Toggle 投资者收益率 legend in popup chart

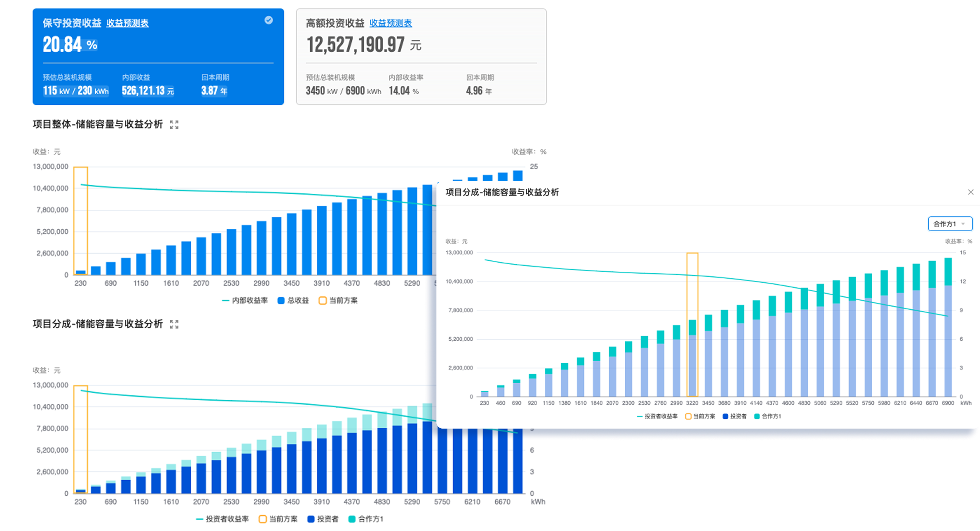click(x=657, y=416)
